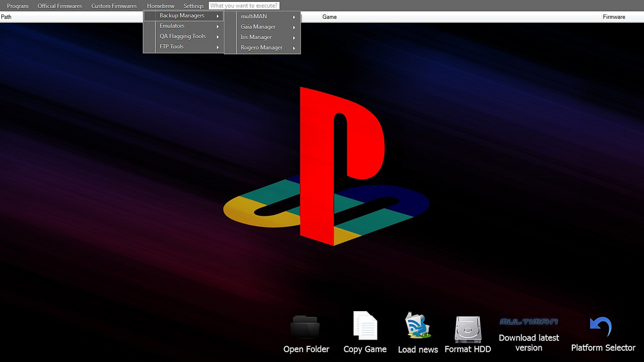The image size is (644, 362).
Task: Expand the QA Flagging Tools submenu
Action: 184,36
